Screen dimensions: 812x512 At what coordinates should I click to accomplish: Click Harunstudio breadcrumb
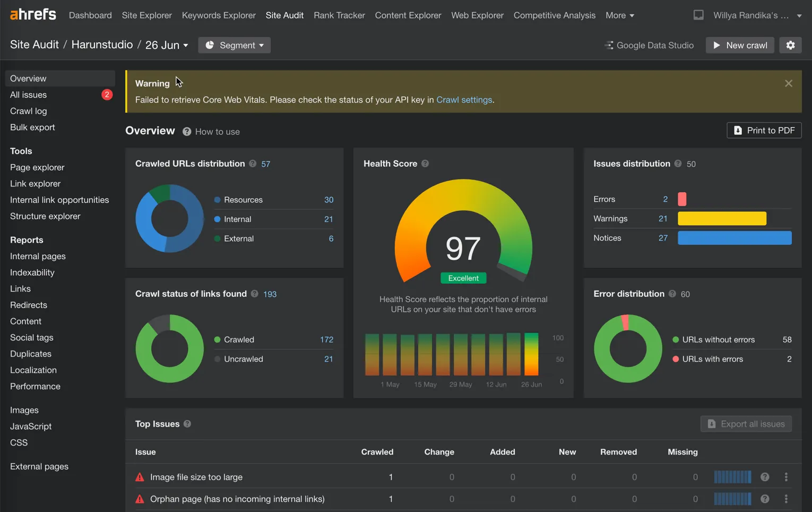click(102, 45)
